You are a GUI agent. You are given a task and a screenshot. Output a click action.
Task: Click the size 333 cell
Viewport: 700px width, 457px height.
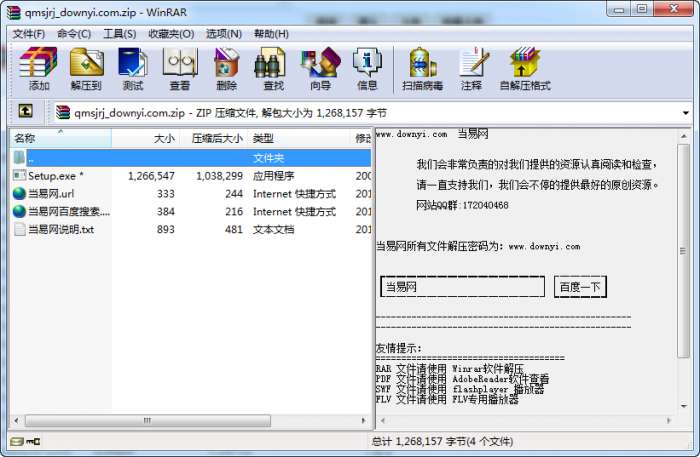166,194
